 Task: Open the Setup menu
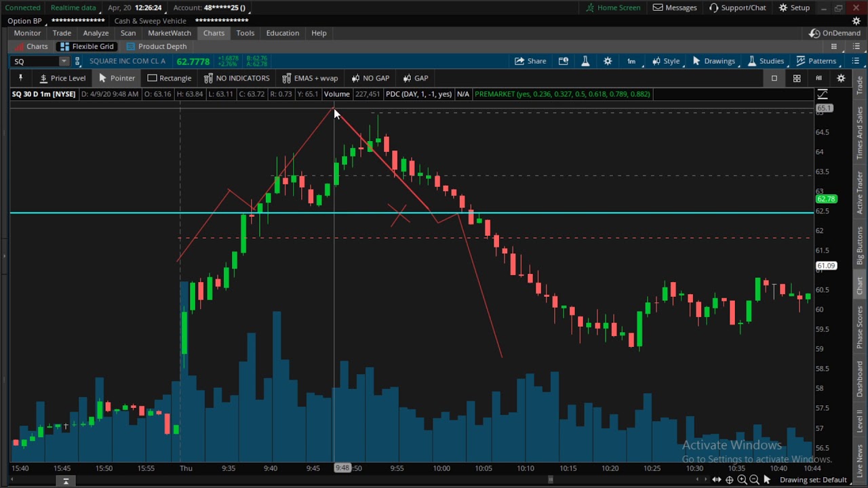(x=794, y=7)
